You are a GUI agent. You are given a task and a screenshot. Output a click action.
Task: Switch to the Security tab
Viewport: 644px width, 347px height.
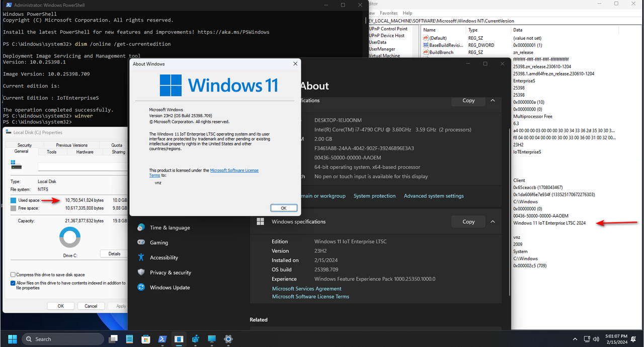[25, 145]
